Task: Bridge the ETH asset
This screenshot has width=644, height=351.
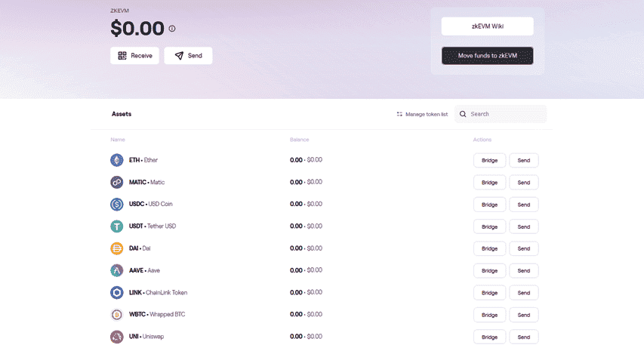Action: 489,161
